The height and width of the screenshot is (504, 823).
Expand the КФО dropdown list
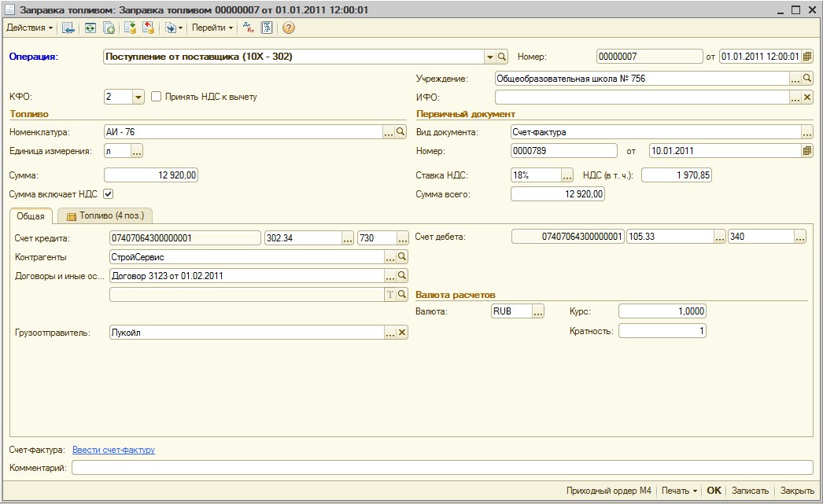(x=138, y=97)
